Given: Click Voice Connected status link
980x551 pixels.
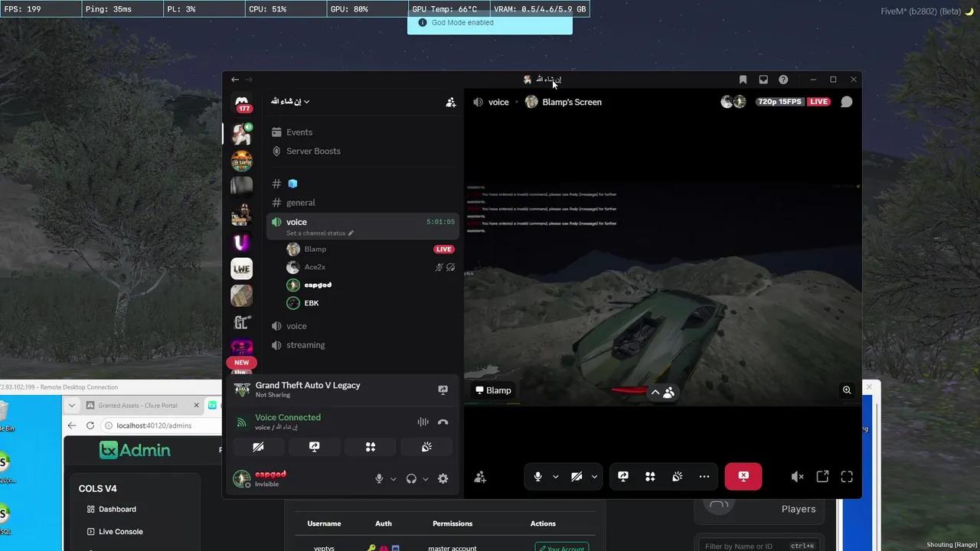Looking at the screenshot, I should 288,417.
